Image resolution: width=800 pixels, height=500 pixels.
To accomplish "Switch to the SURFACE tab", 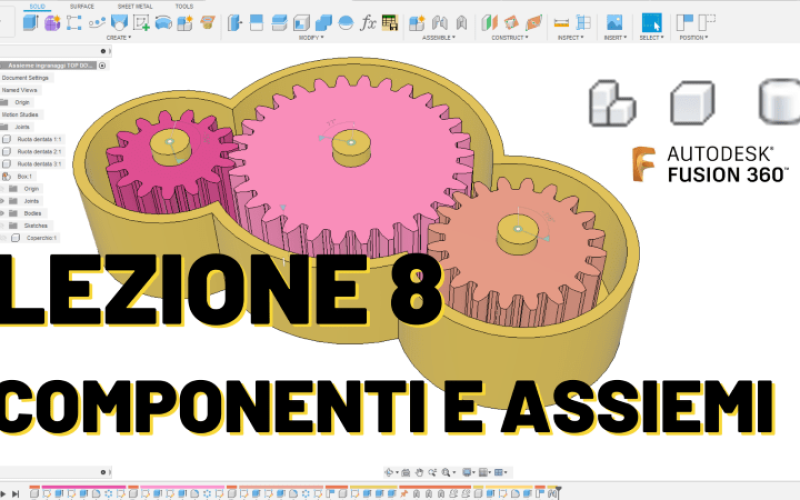I will [82, 7].
